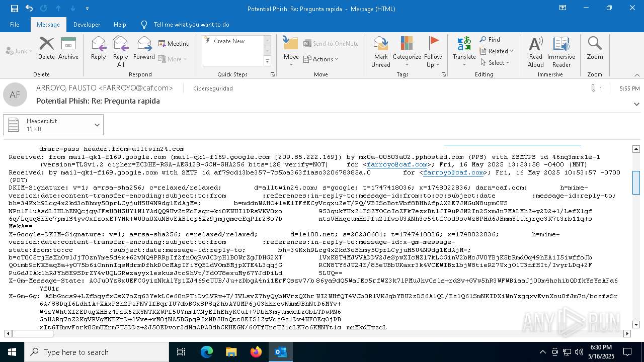This screenshot has height=362, width=644.
Task: Click Send to OneNote
Action: [x=331, y=44]
